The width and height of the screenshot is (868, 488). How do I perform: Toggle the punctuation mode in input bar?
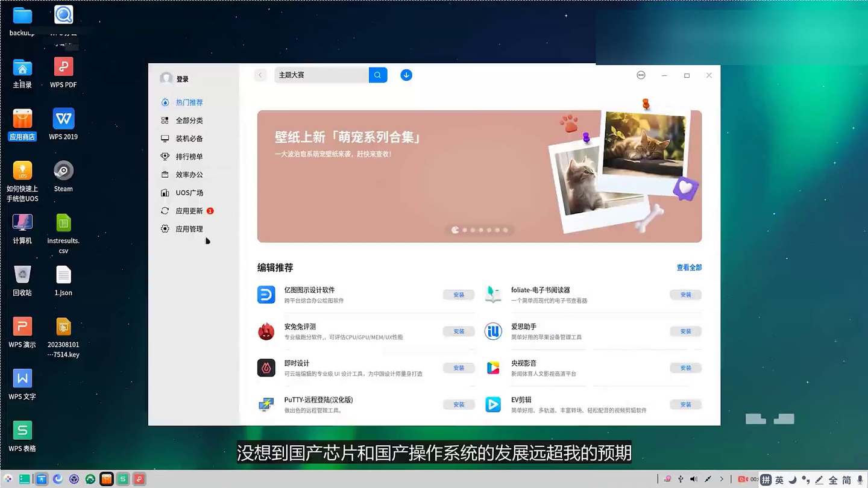pyautogui.click(x=806, y=480)
